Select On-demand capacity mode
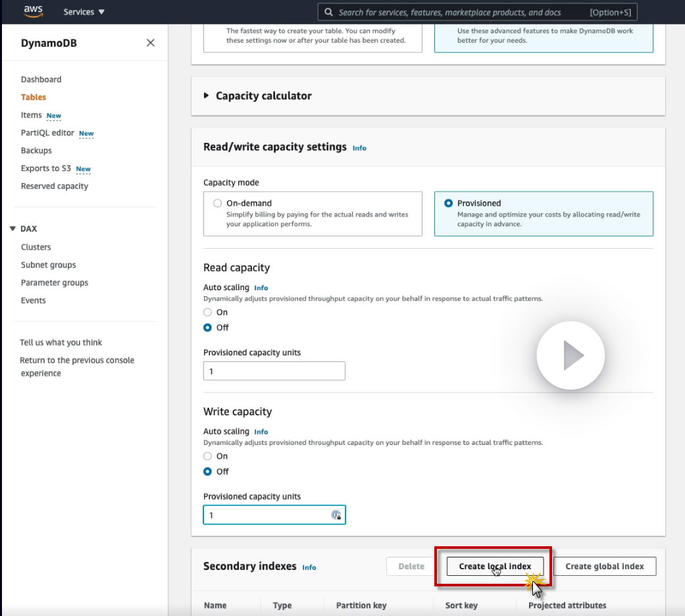Image resolution: width=685 pixels, height=616 pixels. tap(218, 204)
